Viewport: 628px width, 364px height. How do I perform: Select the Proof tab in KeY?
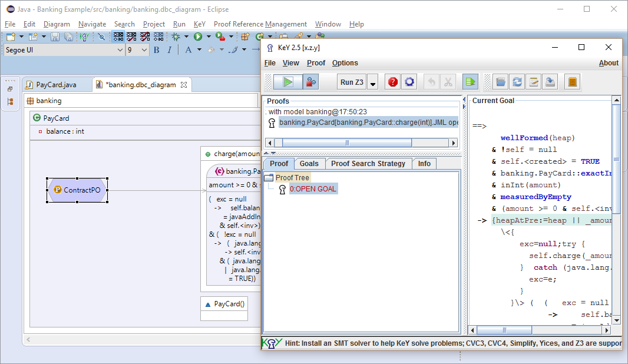pos(279,163)
